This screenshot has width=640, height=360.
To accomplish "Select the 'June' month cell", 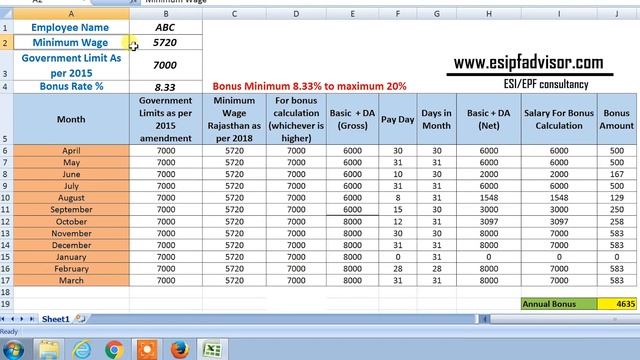I will pos(71,174).
